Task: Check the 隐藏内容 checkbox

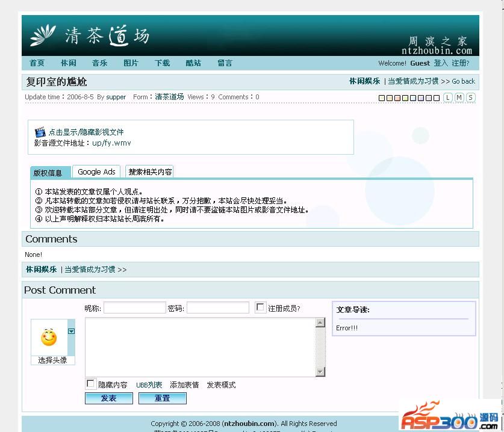Action: click(91, 383)
